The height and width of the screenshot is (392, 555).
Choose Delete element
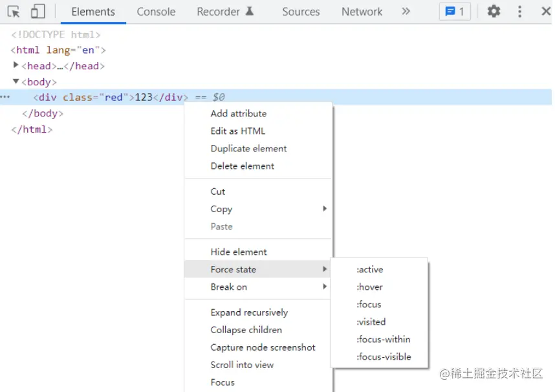[258, 166]
